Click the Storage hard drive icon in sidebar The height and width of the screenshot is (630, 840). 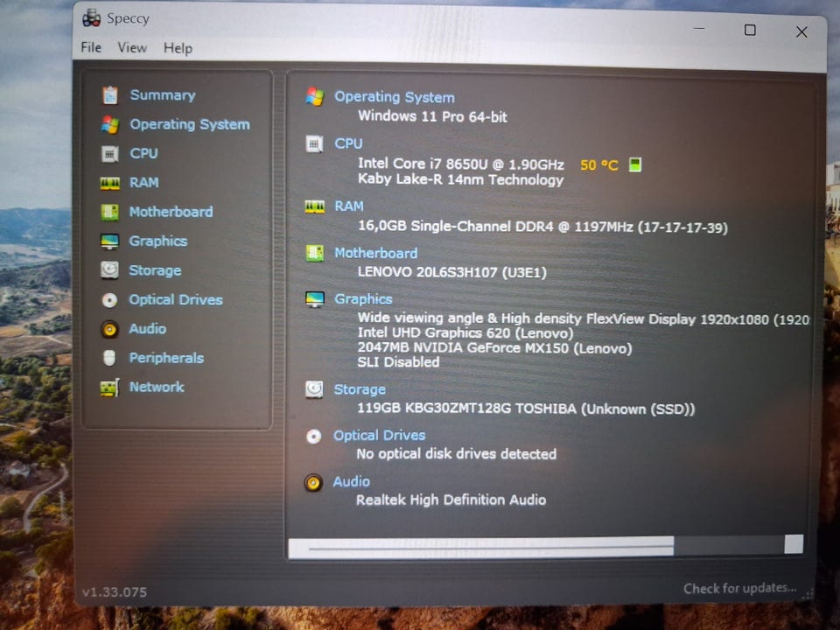click(x=110, y=270)
